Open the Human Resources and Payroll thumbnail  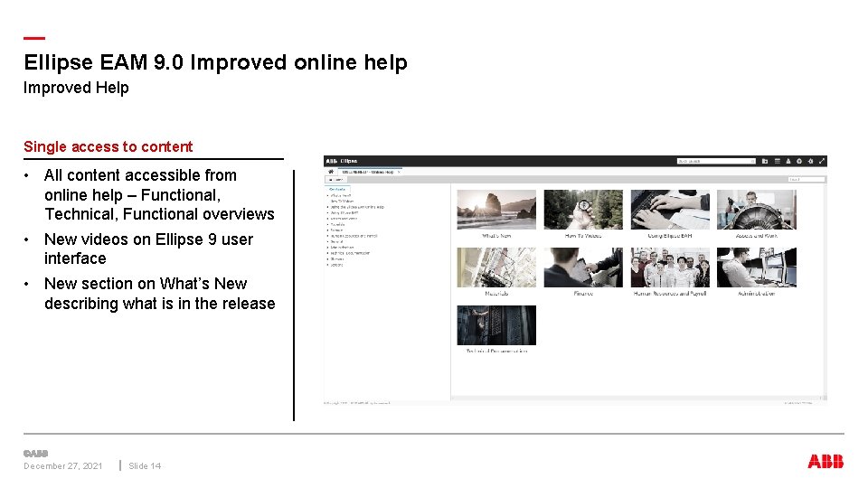tap(670, 267)
